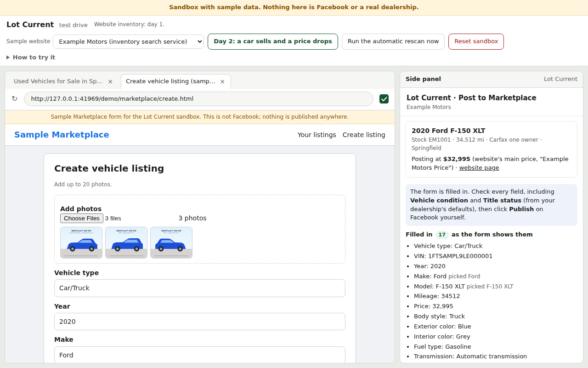Screen dimensions: 588x368
Task: Open the Sample website dropdown
Action: click(x=128, y=41)
